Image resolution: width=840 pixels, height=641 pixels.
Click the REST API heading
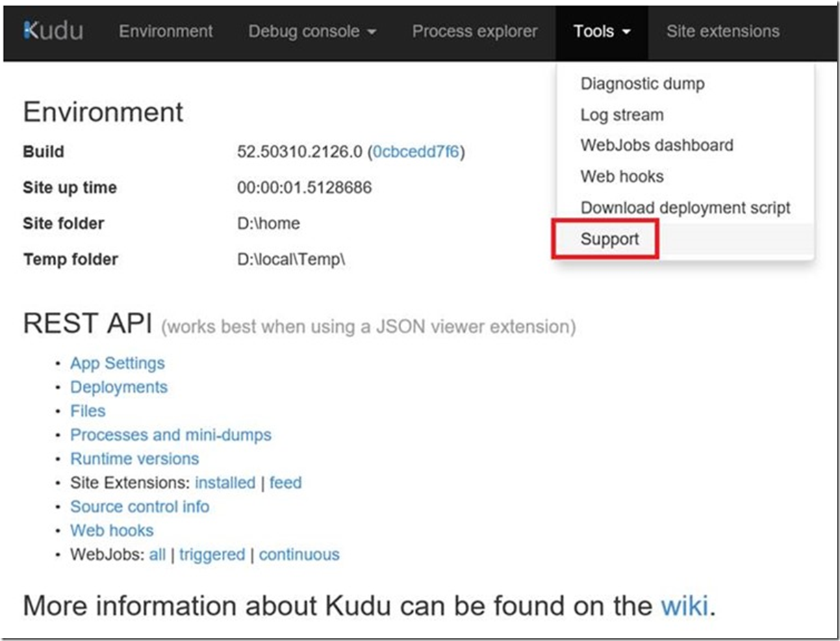point(88,324)
